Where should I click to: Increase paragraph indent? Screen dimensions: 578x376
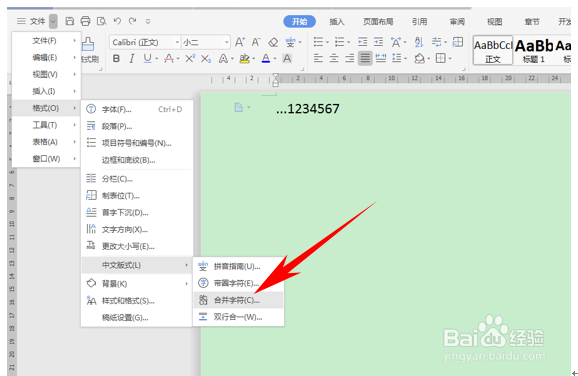point(379,42)
